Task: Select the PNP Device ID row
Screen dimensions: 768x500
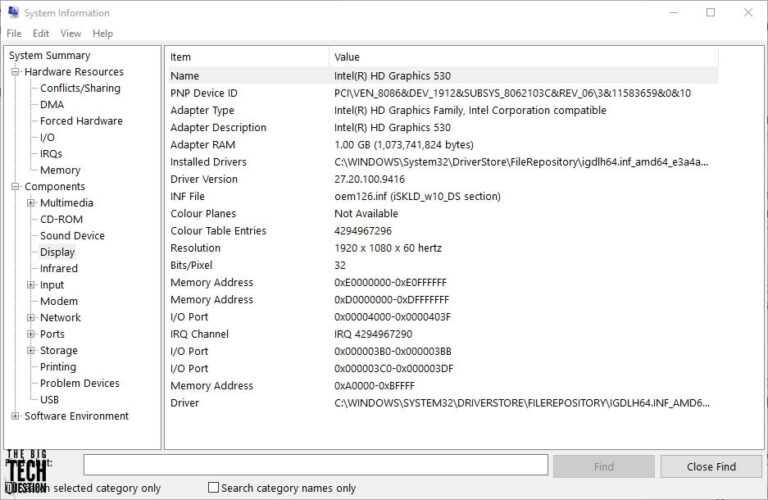Action: point(442,93)
